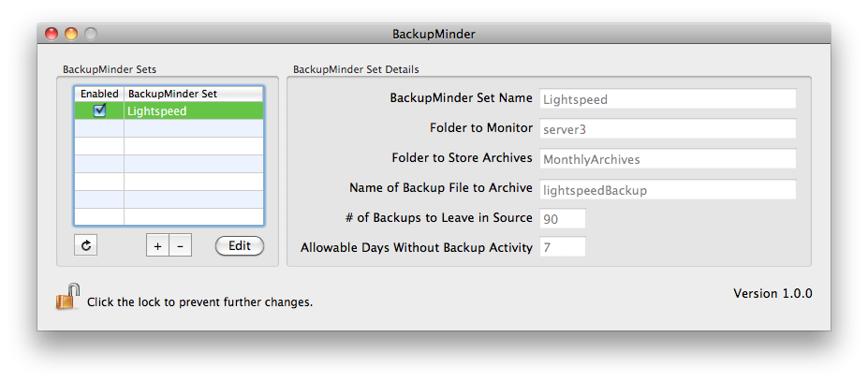Click the Folder to Monitor field
This screenshot has height=382, width=868.
point(667,128)
